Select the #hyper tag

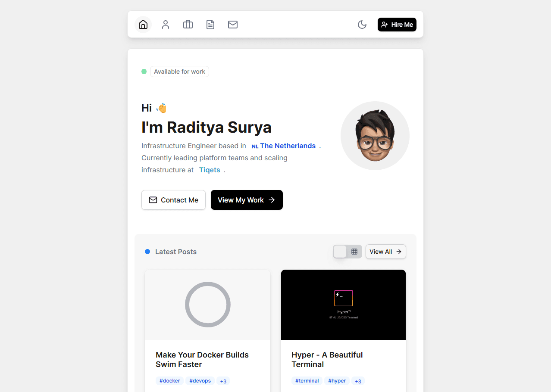337,381
